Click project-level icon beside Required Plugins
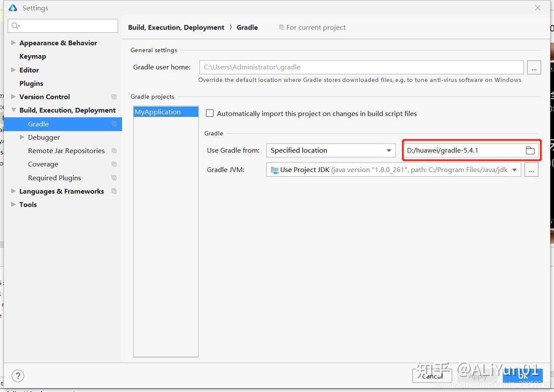The image size is (554, 392). (x=114, y=178)
